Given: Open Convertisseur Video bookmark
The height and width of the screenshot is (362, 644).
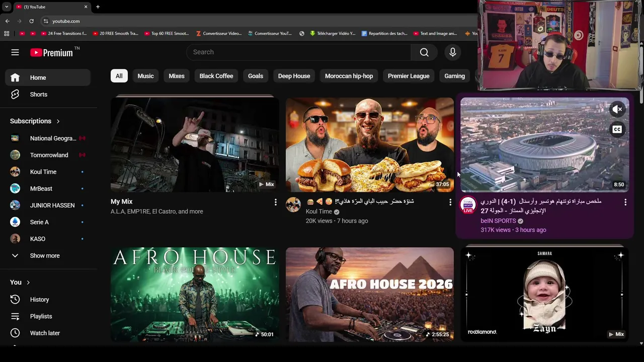Looking at the screenshot, I should pyautogui.click(x=219, y=34).
